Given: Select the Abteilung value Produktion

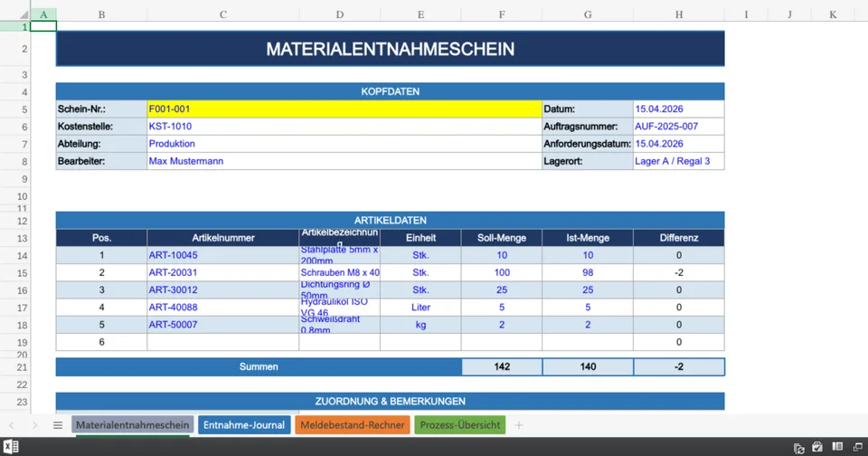Looking at the screenshot, I should coord(344,144).
